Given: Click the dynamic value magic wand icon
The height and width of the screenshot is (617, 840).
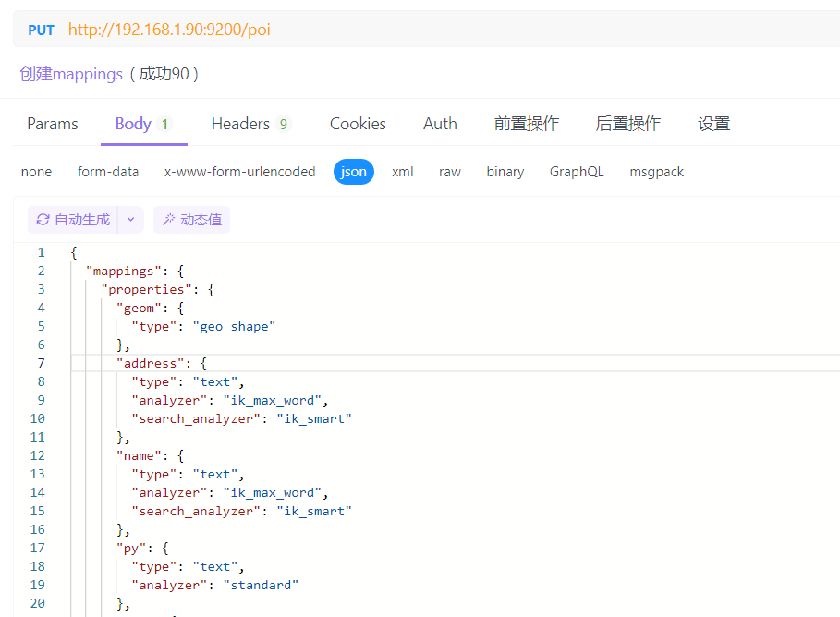Looking at the screenshot, I should point(169,220).
